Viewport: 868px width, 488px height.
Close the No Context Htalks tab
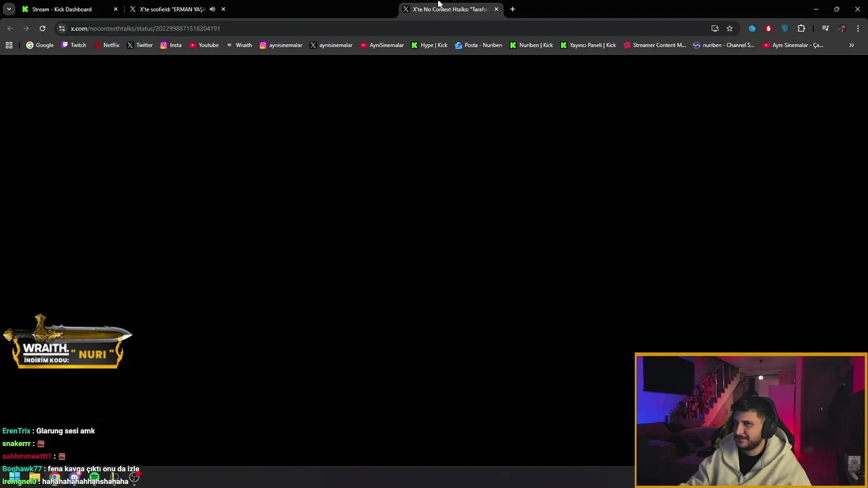[x=496, y=9]
